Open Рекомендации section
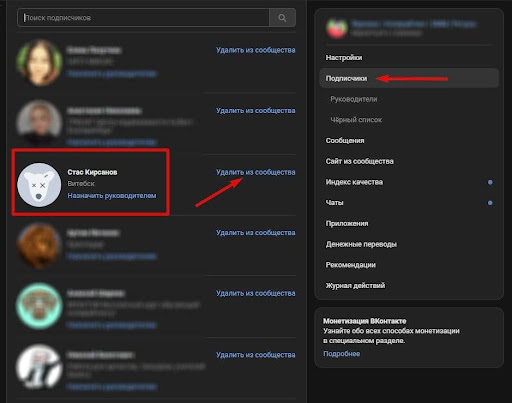Screen dimensions: 512x403 [x=350, y=265]
